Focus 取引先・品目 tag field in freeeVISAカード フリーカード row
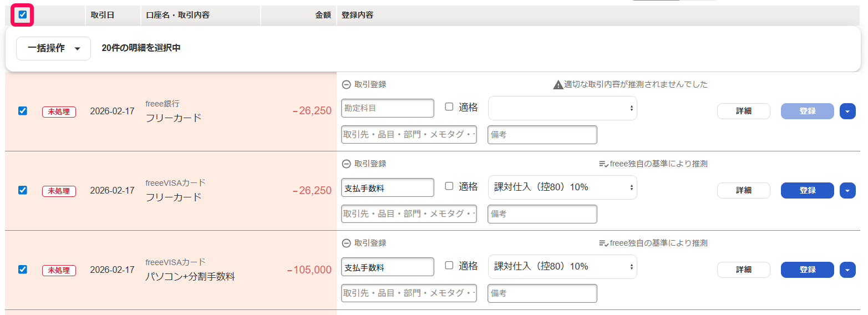The width and height of the screenshot is (868, 315). 409,214
